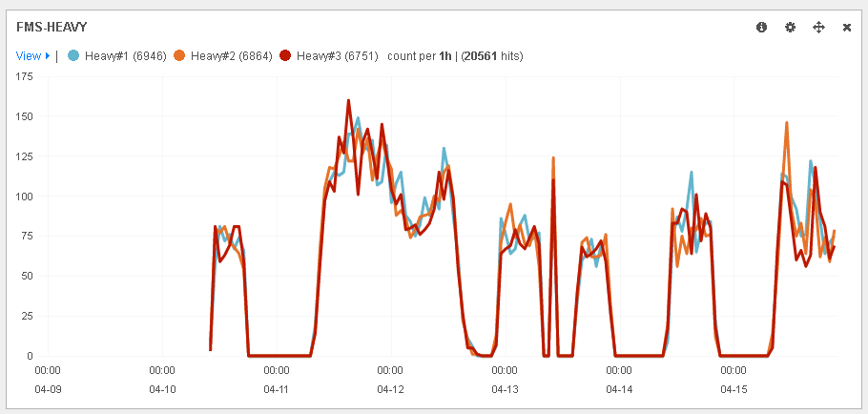
Task: Click the move panel crosshair icon
Action: coord(817,28)
